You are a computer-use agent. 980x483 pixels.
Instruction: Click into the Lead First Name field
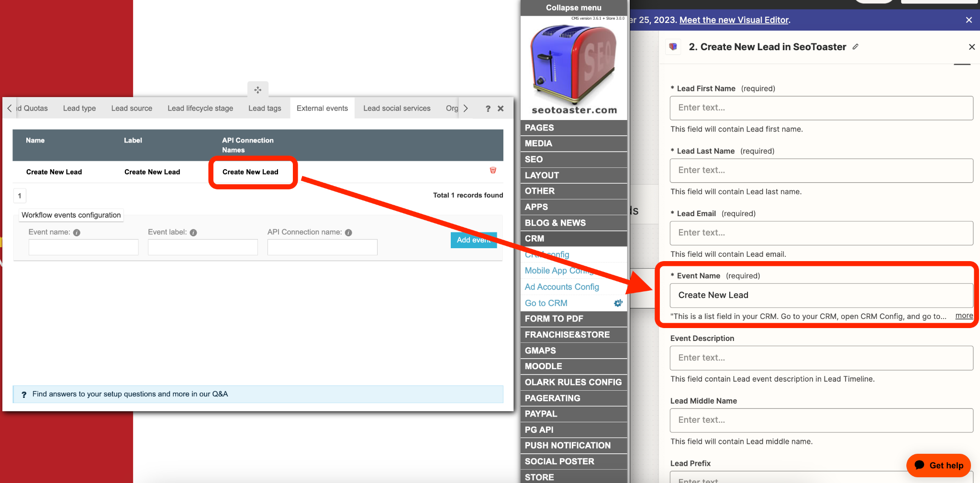click(821, 108)
